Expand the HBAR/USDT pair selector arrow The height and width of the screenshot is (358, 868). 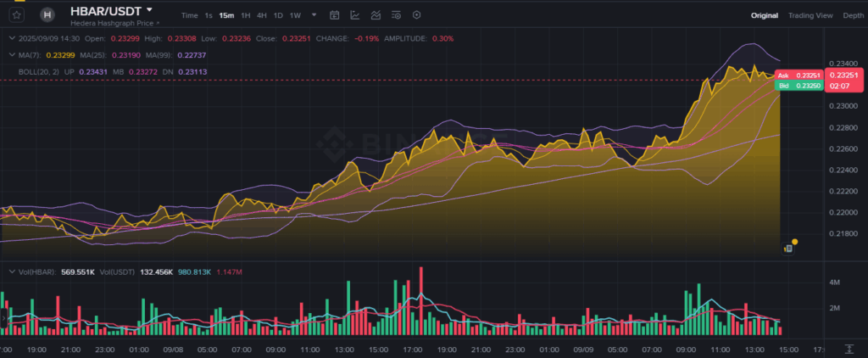coord(149,10)
